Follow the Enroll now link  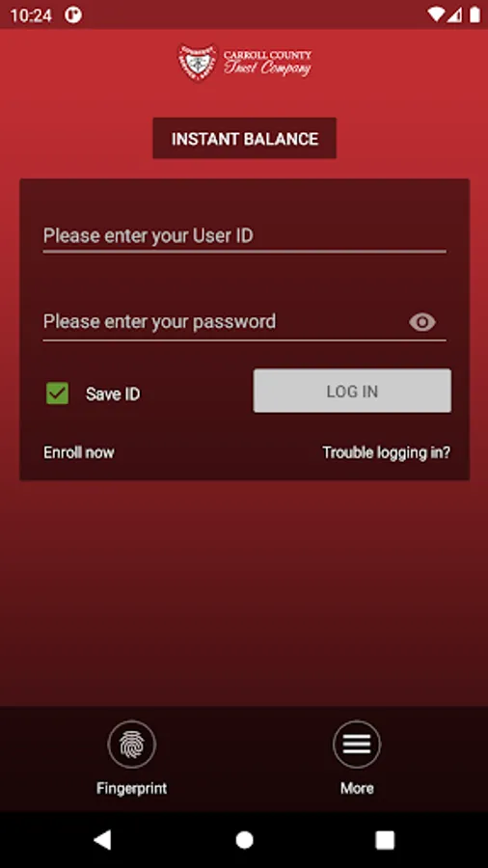point(79,452)
